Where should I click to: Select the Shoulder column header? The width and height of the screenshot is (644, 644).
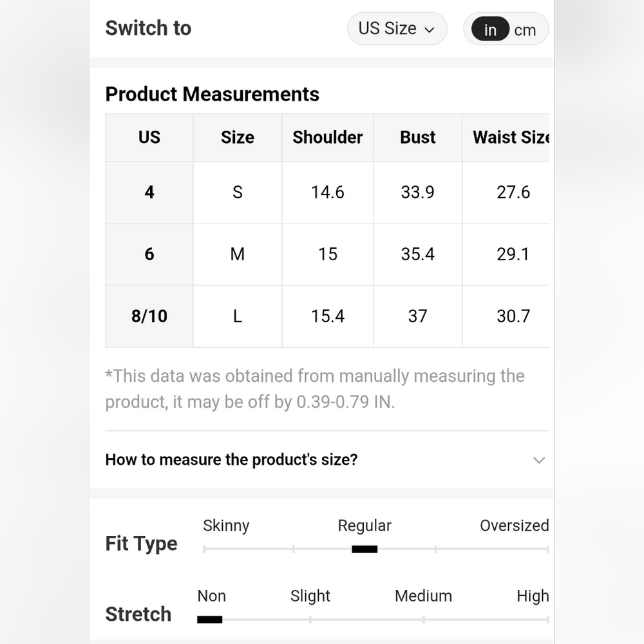pos(327,137)
